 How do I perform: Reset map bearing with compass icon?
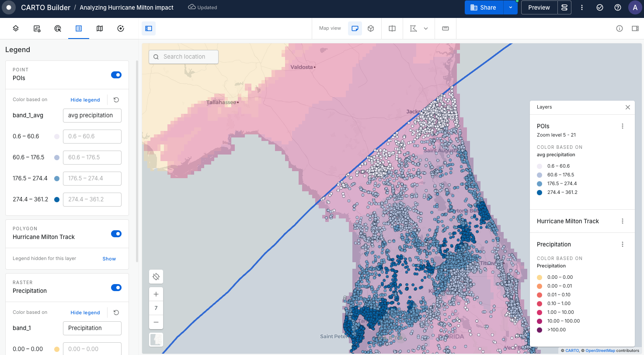tap(156, 277)
